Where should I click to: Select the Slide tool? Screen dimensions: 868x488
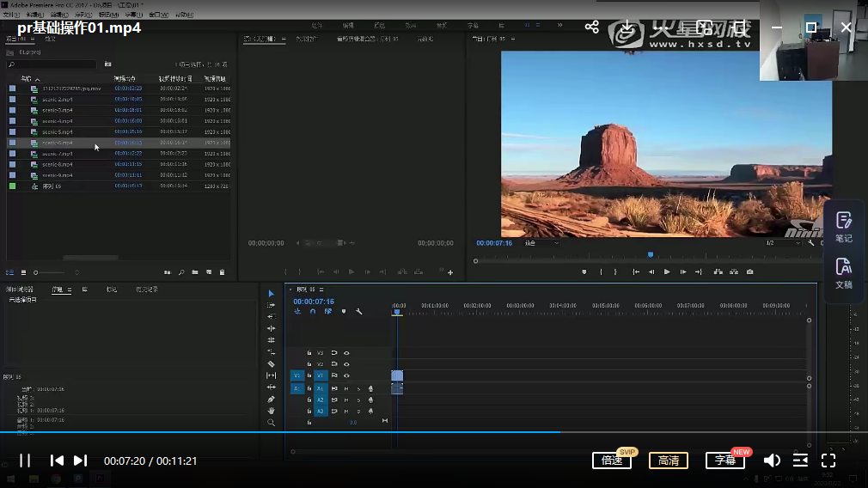(x=271, y=387)
